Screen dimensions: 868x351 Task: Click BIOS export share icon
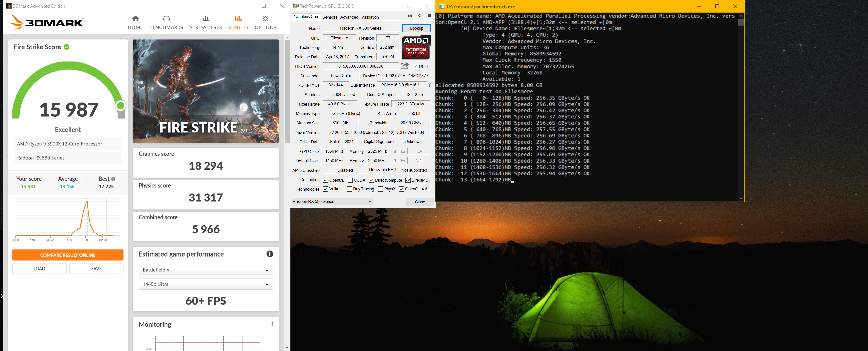404,66
